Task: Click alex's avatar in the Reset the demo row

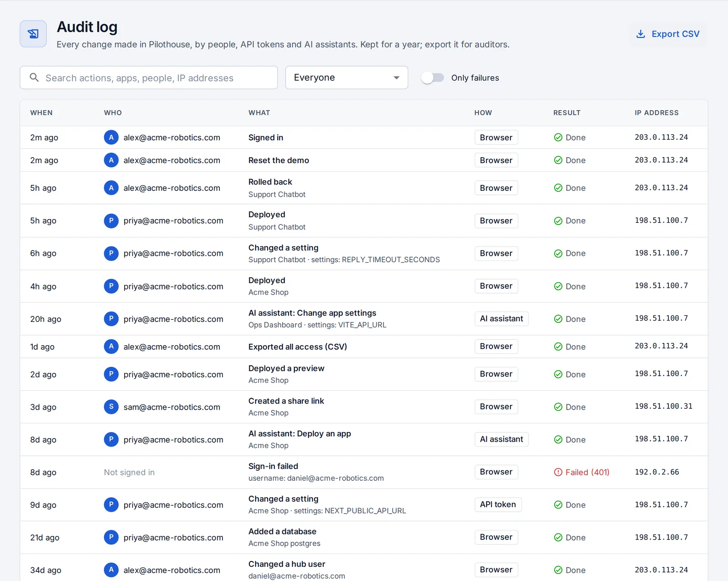Action: (x=111, y=160)
